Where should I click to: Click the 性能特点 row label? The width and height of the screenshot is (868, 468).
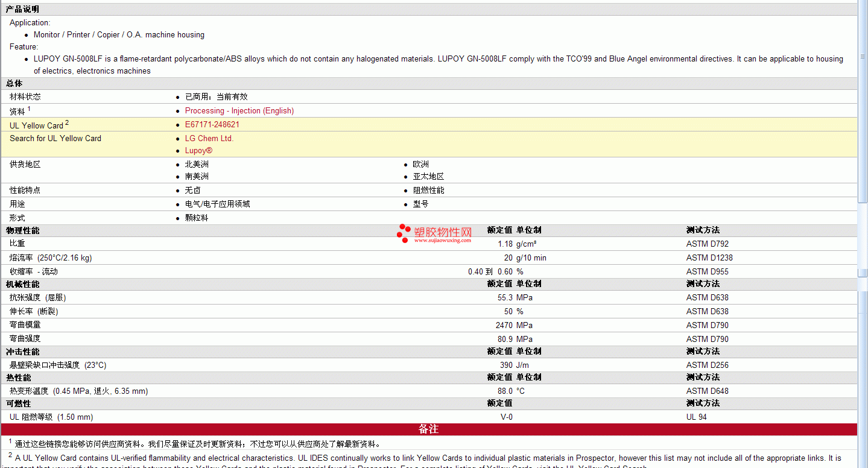[25, 190]
